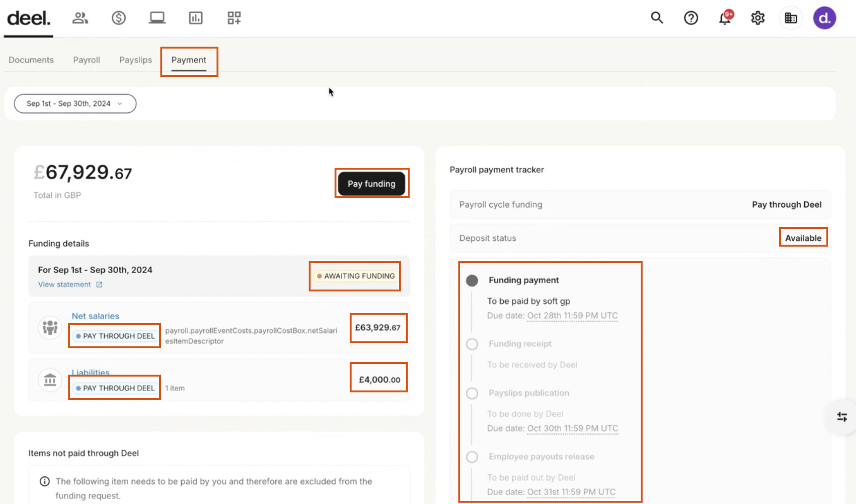
Task: Click the Available deposit status value
Action: click(x=804, y=238)
